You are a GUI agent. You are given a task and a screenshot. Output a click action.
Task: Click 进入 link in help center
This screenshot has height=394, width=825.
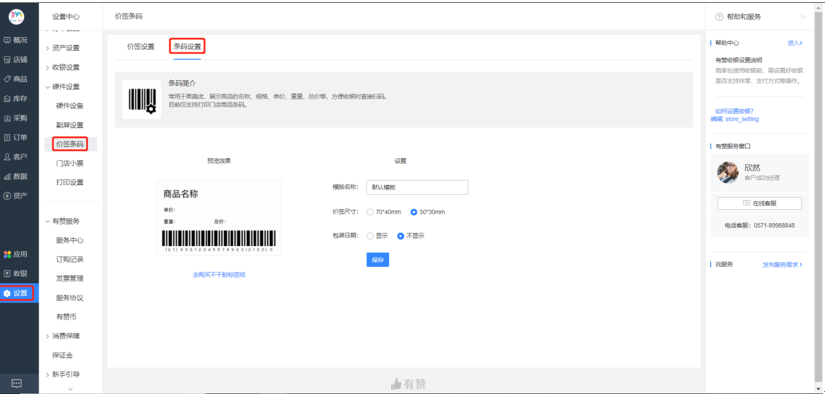[x=795, y=43]
